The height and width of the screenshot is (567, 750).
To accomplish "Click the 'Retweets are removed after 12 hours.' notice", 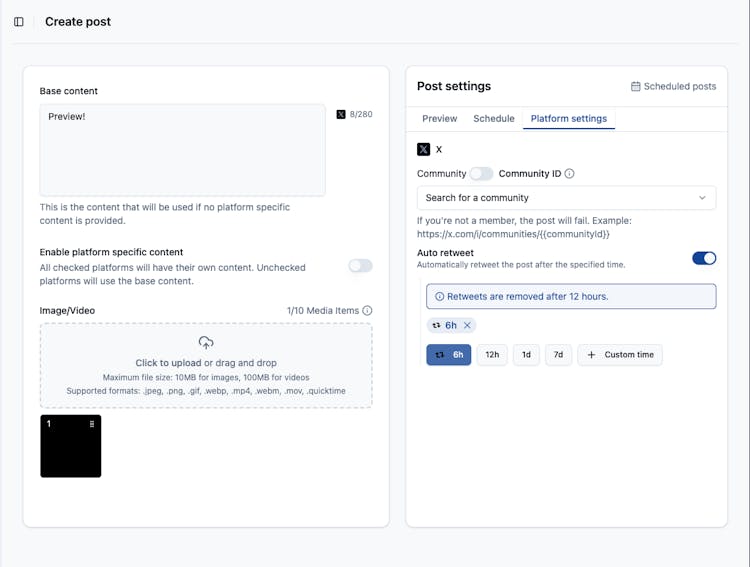I will (x=571, y=297).
